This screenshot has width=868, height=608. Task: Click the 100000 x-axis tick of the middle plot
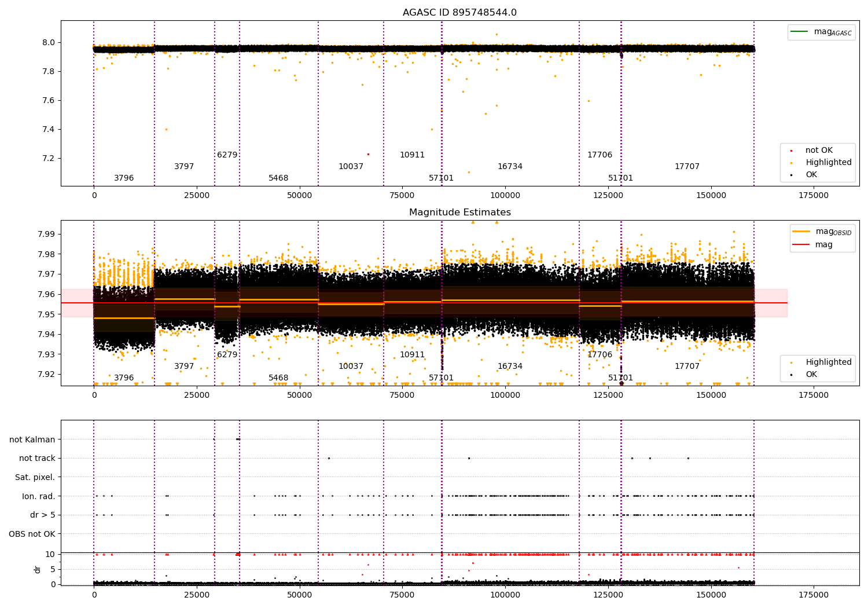505,395
